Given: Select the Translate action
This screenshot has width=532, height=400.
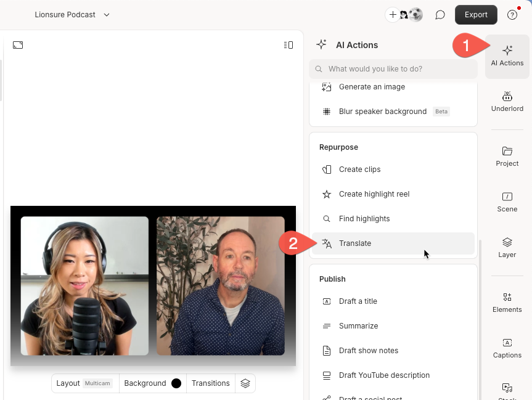Looking at the screenshot, I should (393, 243).
